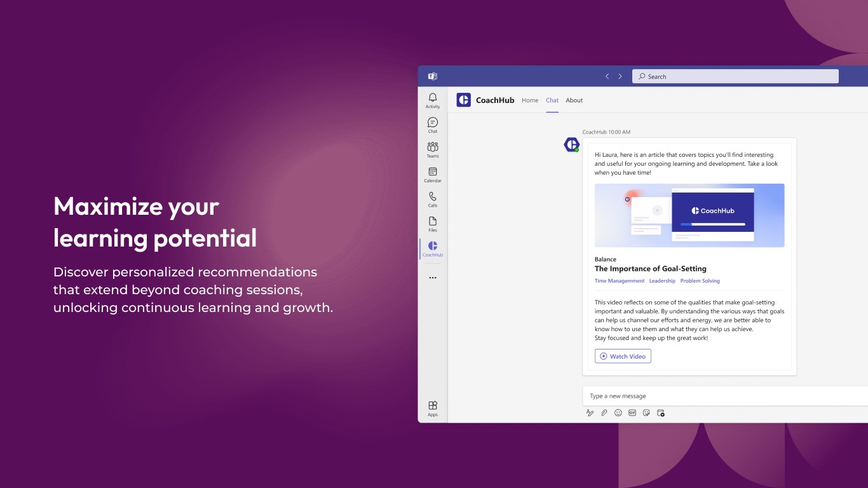The image size is (868, 488).
Task: Open the Calendar sidebar icon
Action: click(x=433, y=175)
